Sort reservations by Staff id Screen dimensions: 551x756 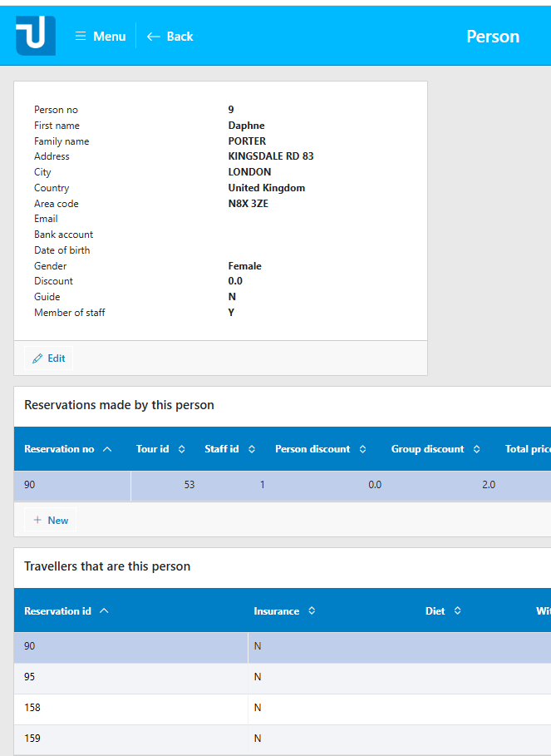coord(229,449)
